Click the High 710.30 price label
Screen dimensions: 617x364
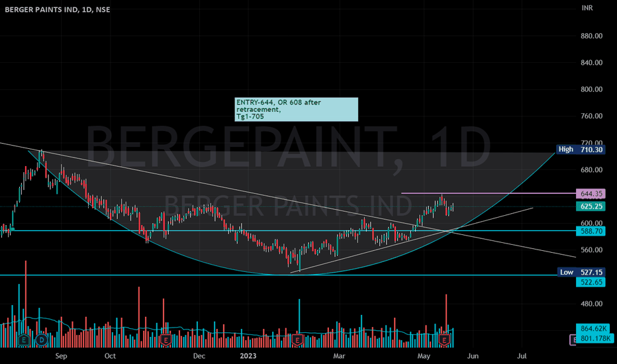[581, 150]
